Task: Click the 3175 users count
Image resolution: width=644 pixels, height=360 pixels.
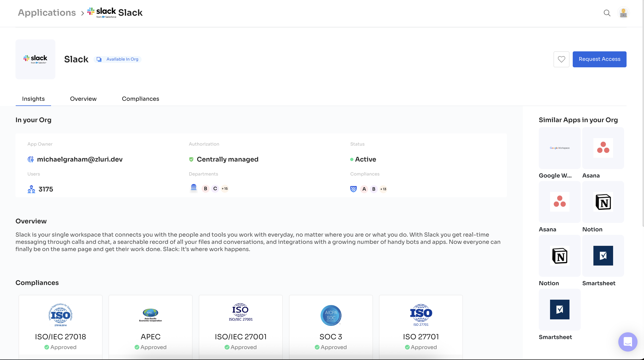Action: click(46, 189)
